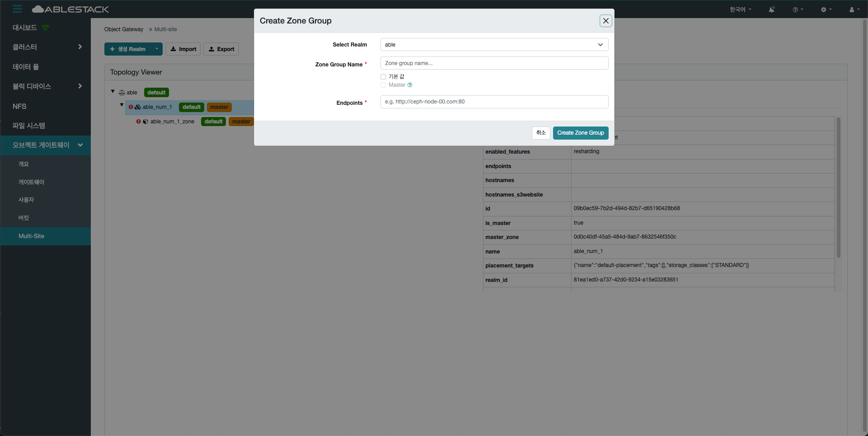Click the is_master value true
The image size is (868, 436).
click(578, 223)
